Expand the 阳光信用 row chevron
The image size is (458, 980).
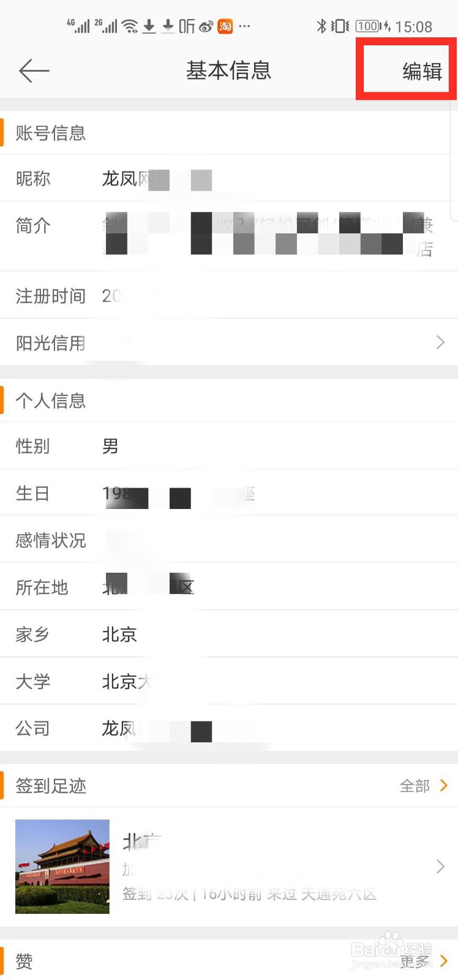click(x=440, y=342)
